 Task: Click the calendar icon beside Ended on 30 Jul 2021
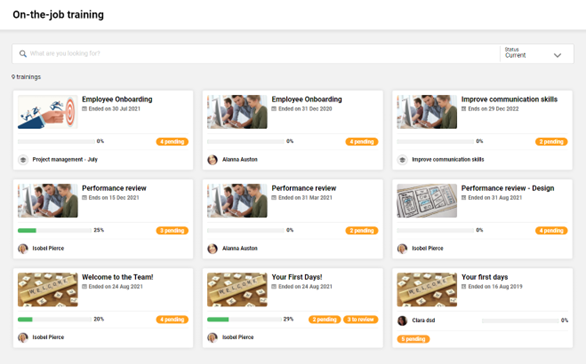coord(84,109)
